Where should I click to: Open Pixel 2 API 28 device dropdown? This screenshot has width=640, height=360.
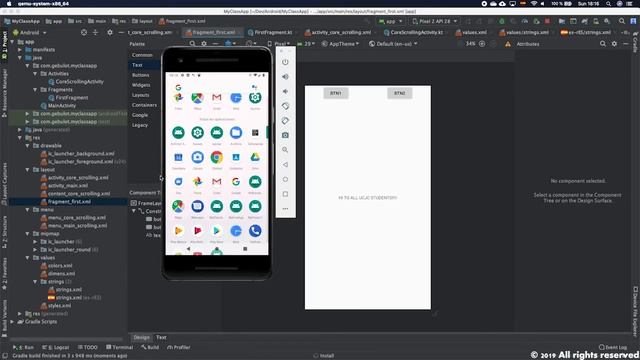(x=435, y=21)
